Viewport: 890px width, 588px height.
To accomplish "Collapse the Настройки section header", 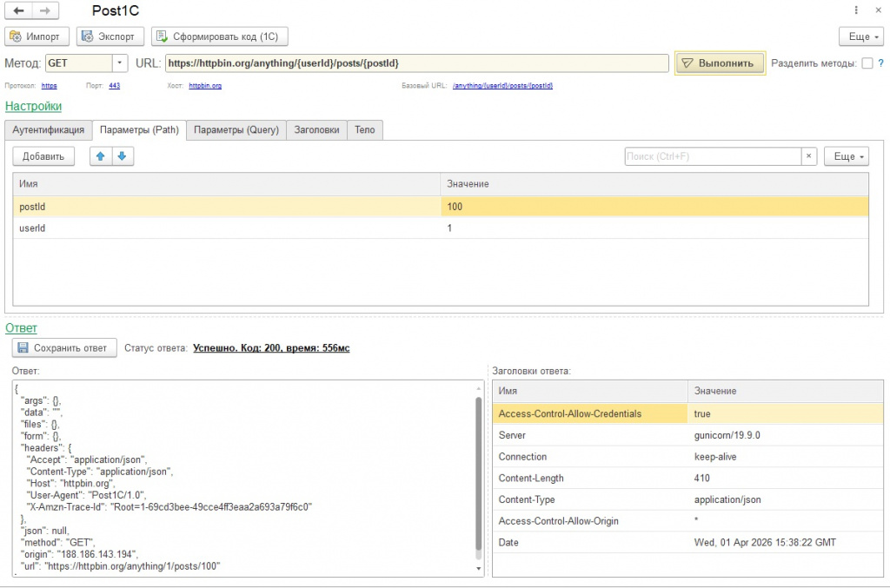I will [x=34, y=106].
